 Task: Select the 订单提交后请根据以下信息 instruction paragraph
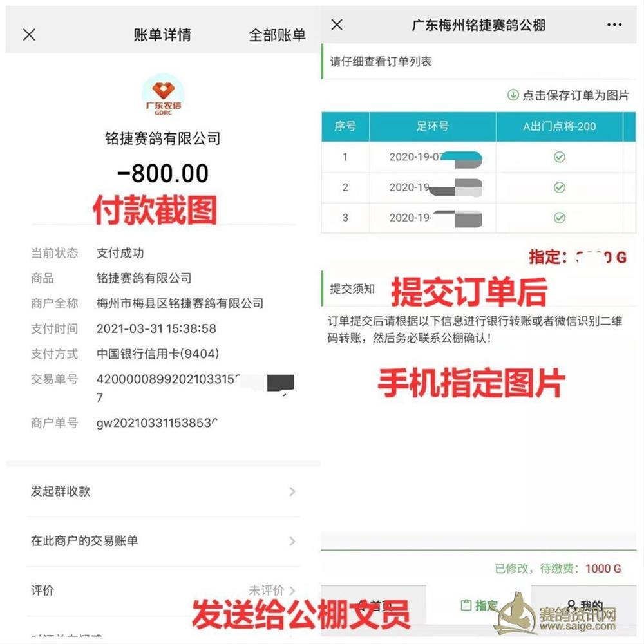[475, 329]
